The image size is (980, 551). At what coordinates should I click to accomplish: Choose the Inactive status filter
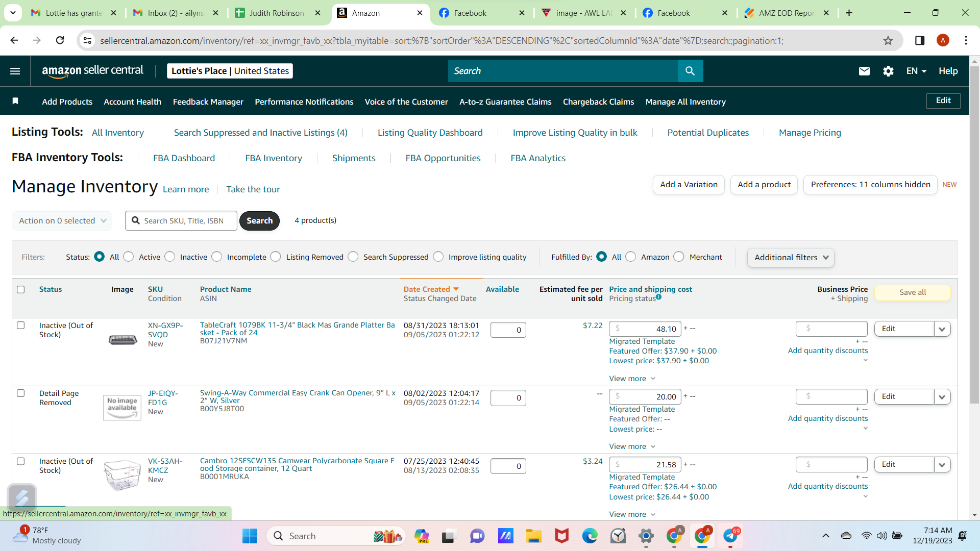coord(170,257)
